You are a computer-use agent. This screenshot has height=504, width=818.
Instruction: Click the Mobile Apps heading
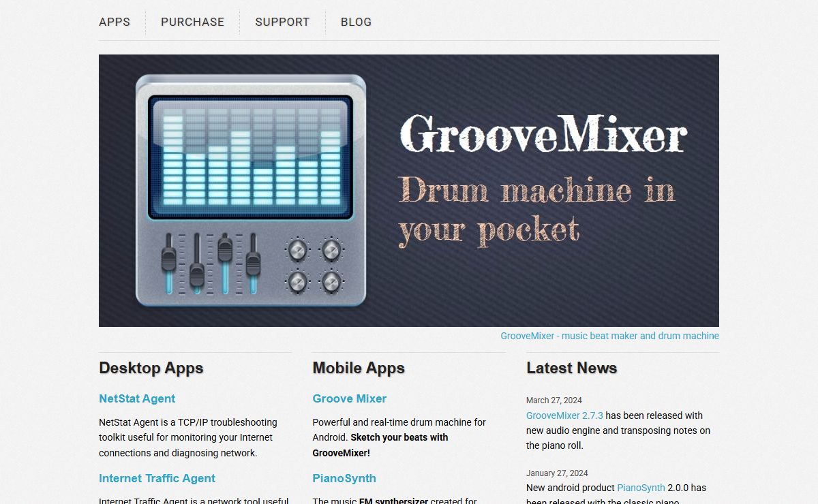tap(359, 368)
